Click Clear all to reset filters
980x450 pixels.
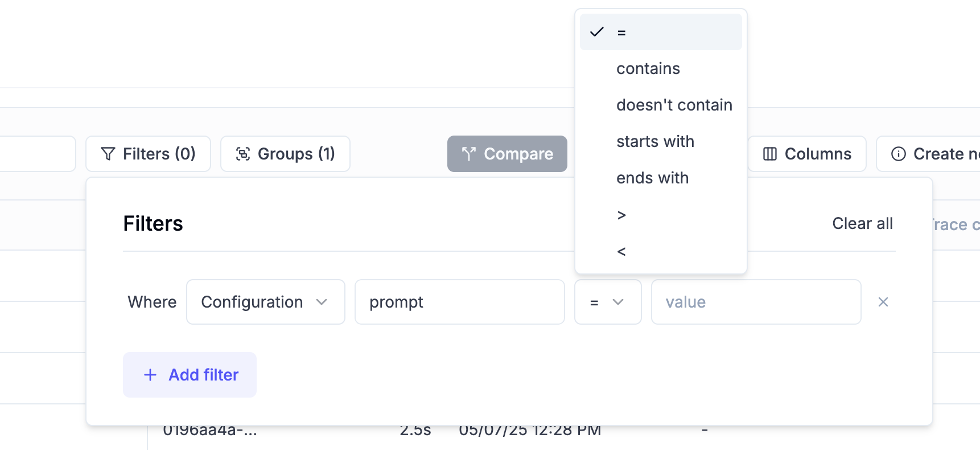(x=862, y=223)
